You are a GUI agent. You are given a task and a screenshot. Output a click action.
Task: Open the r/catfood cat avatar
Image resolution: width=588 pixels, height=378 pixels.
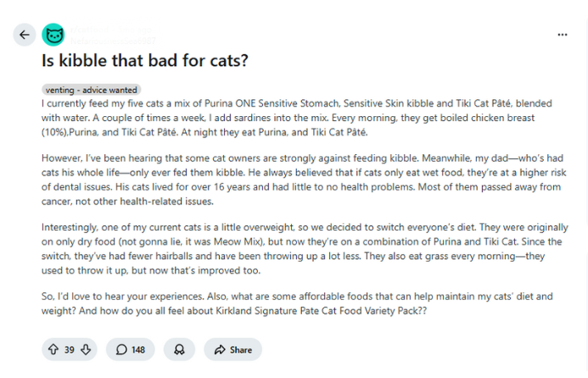[53, 35]
